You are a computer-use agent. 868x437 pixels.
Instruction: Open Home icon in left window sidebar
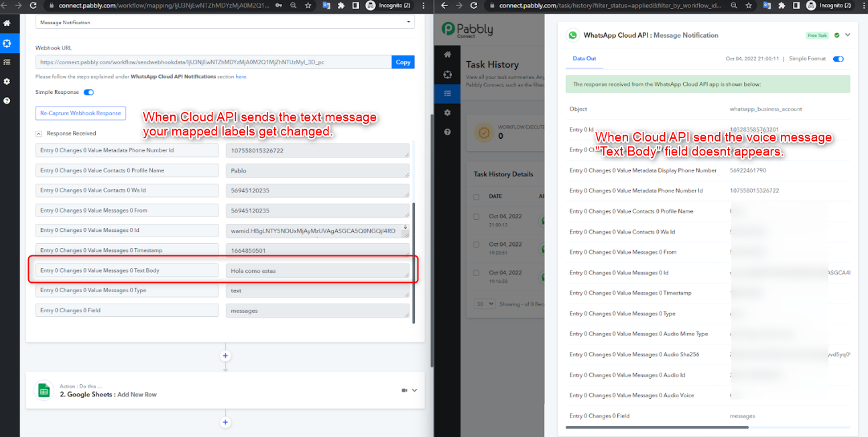pos(7,23)
